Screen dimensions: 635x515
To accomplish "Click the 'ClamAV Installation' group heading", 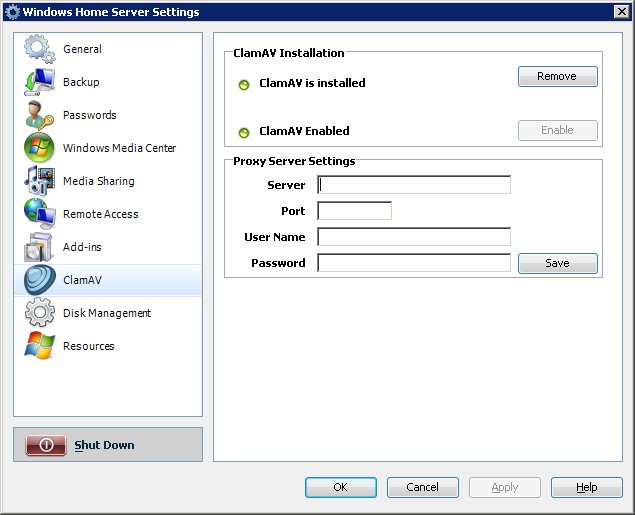I will (x=289, y=53).
